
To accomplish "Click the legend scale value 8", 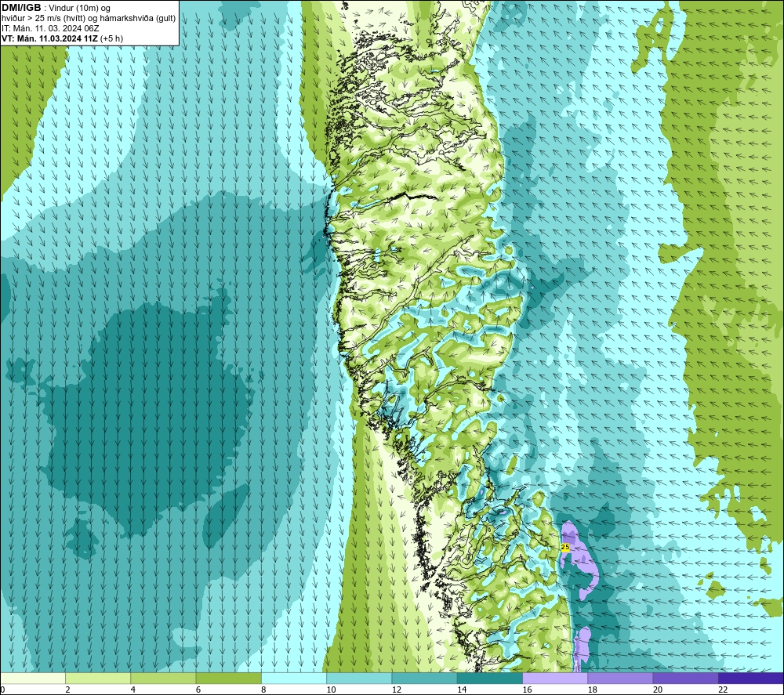I will click(x=263, y=690).
